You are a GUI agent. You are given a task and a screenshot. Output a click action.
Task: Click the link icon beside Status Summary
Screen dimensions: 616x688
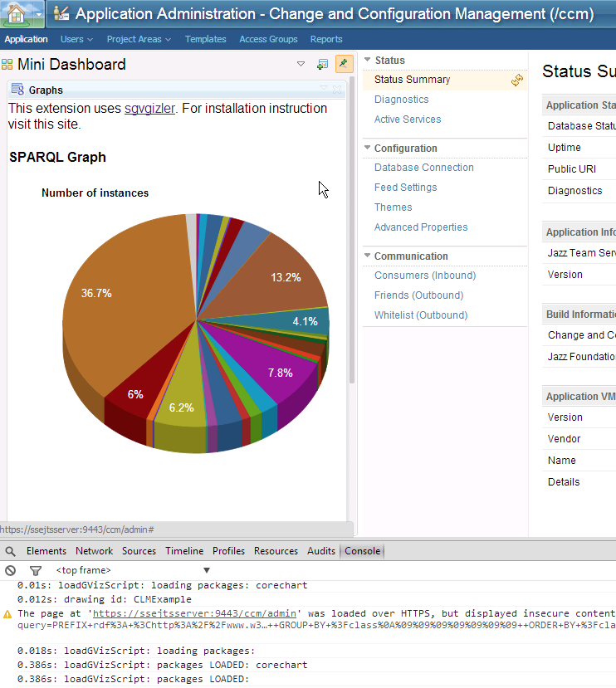517,80
